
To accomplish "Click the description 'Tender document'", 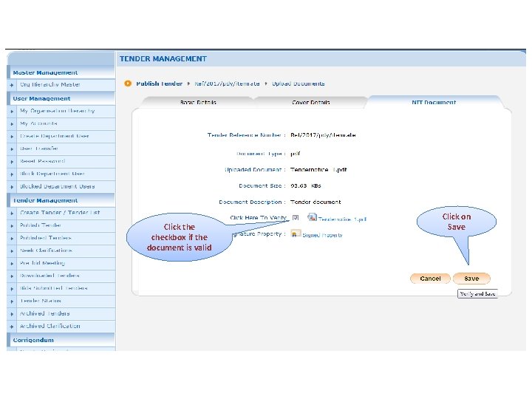I will pos(316,202).
